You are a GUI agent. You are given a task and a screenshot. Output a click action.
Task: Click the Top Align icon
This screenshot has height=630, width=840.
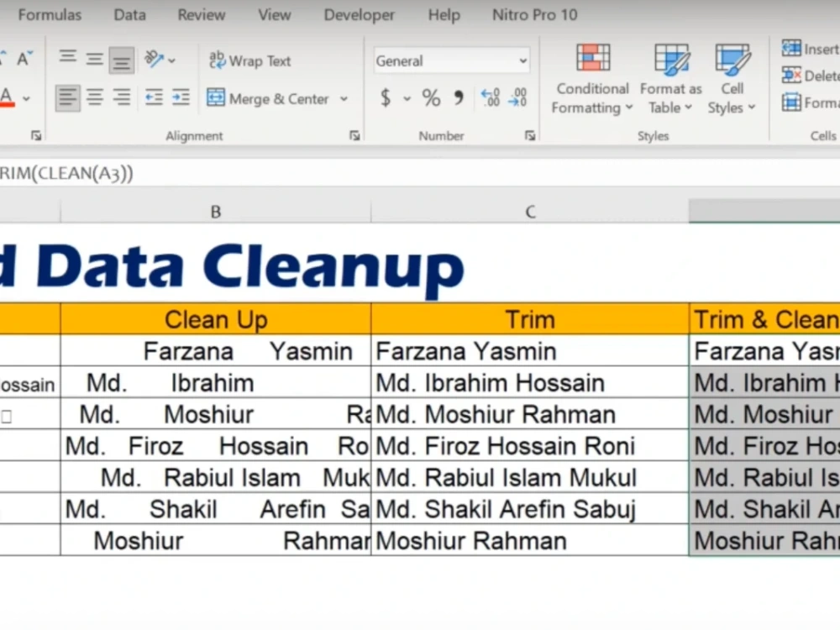tap(67, 57)
